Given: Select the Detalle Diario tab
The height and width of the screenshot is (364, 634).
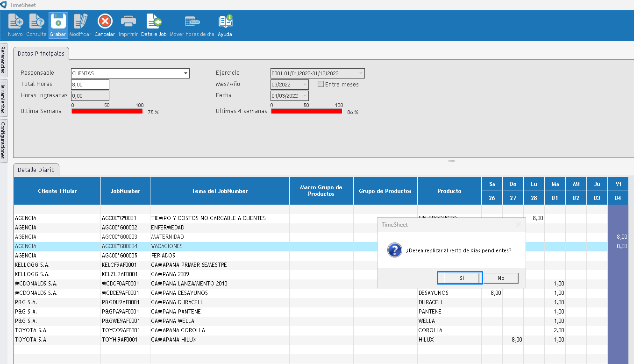Looking at the screenshot, I should click(x=36, y=170).
